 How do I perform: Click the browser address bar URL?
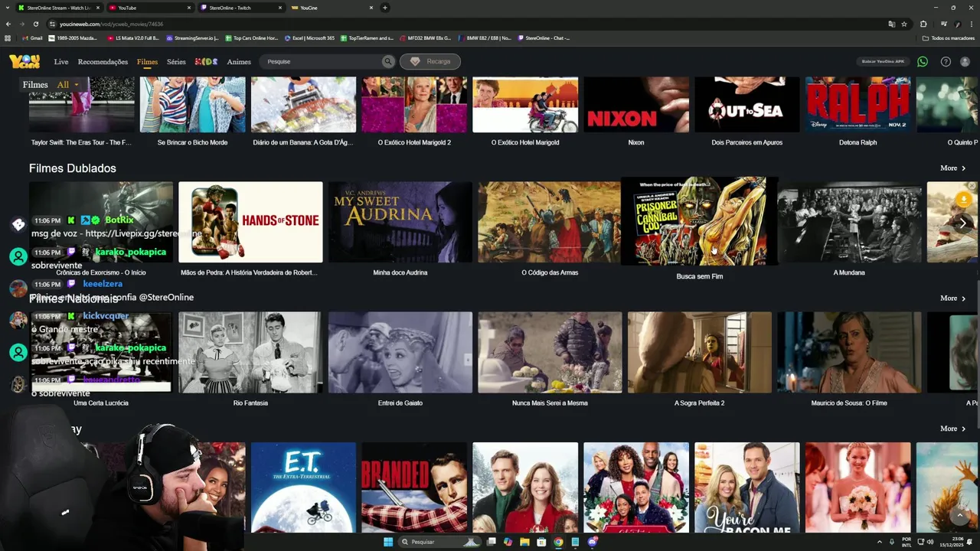pyautogui.click(x=112, y=24)
